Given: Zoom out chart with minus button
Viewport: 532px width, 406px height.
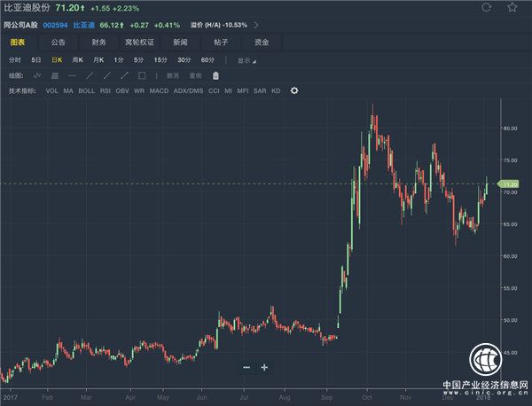Looking at the screenshot, I should point(246,367).
